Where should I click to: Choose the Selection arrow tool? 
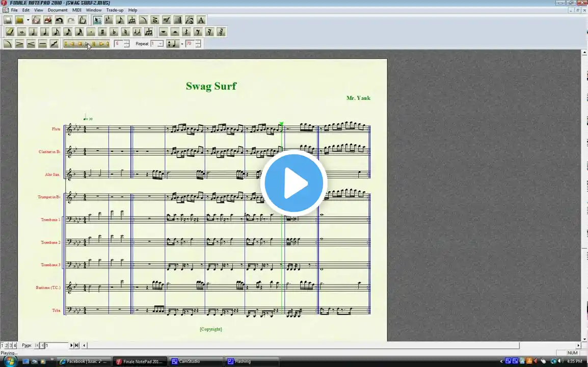(97, 20)
